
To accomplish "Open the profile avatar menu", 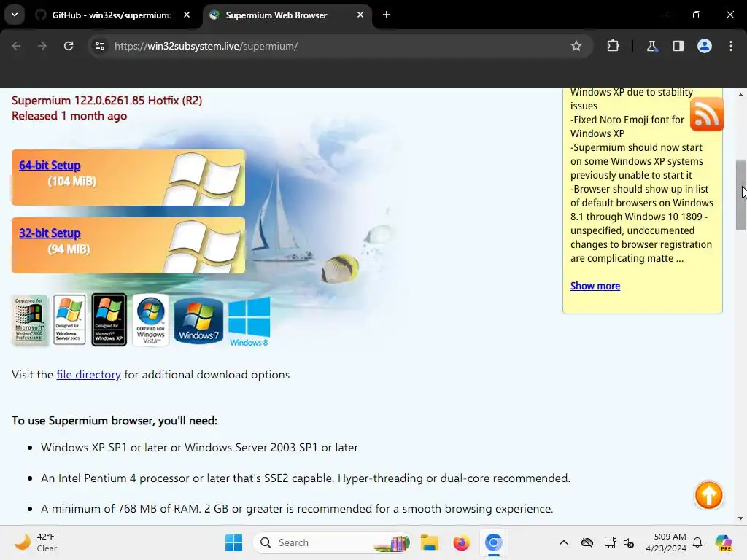I will 705,46.
